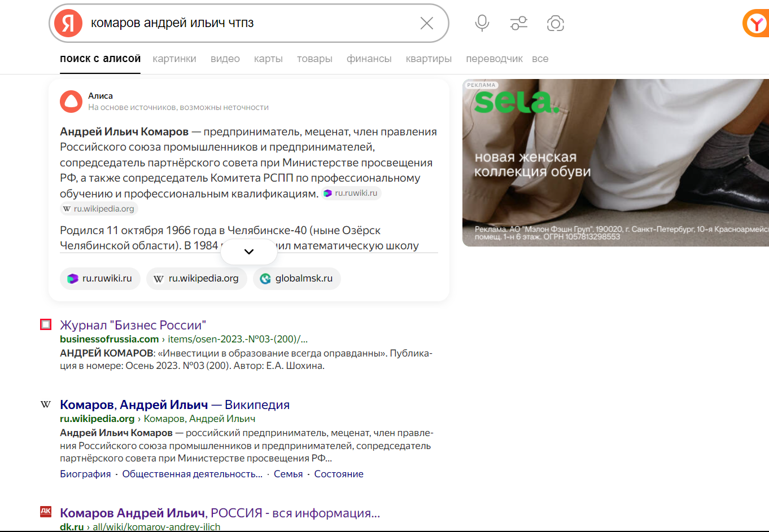Click "Алиса" name in the answer header
Viewport: 769px width, 532px height.
click(101, 96)
